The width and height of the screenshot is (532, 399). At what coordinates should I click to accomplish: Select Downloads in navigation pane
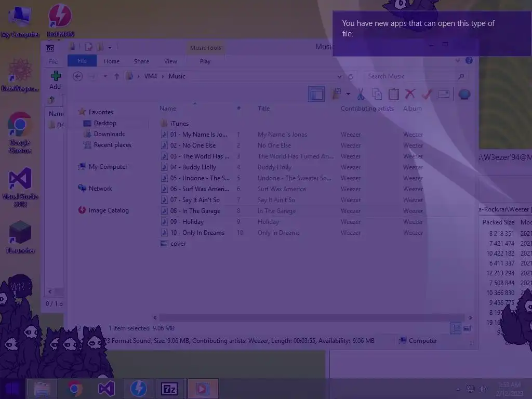[109, 134]
